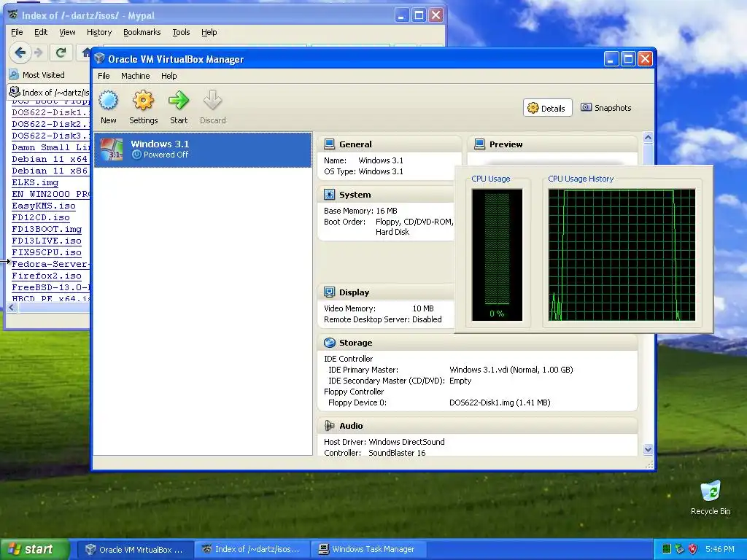Image resolution: width=747 pixels, height=560 pixels.
Task: Open VirtualBox Settings gear icon
Action: [143, 101]
